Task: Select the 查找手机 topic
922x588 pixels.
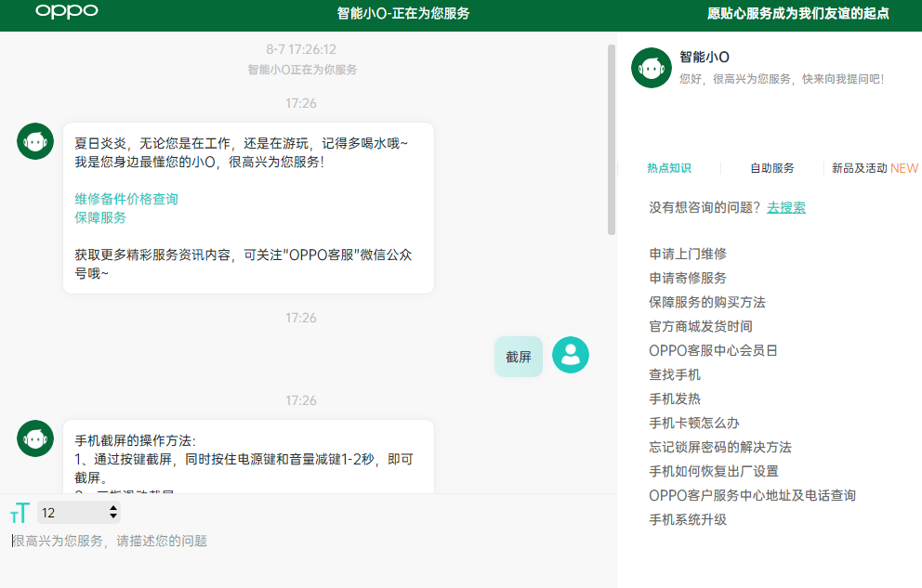Action: click(x=675, y=374)
